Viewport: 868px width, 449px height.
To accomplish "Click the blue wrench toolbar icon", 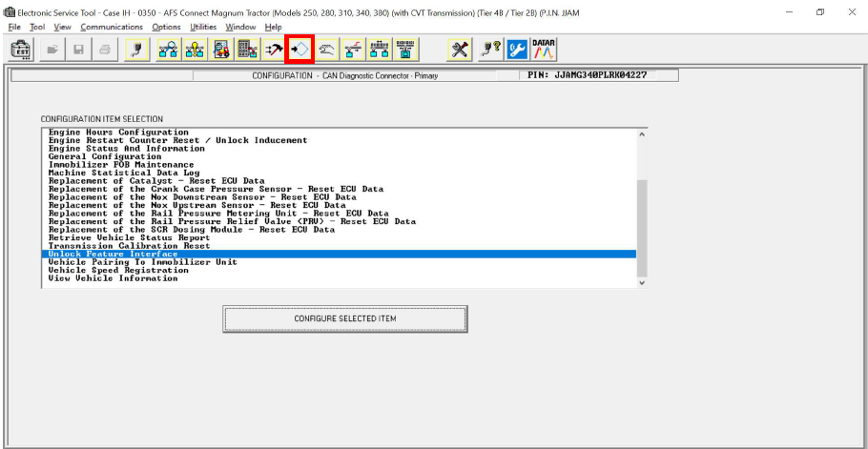I will pos(518,50).
